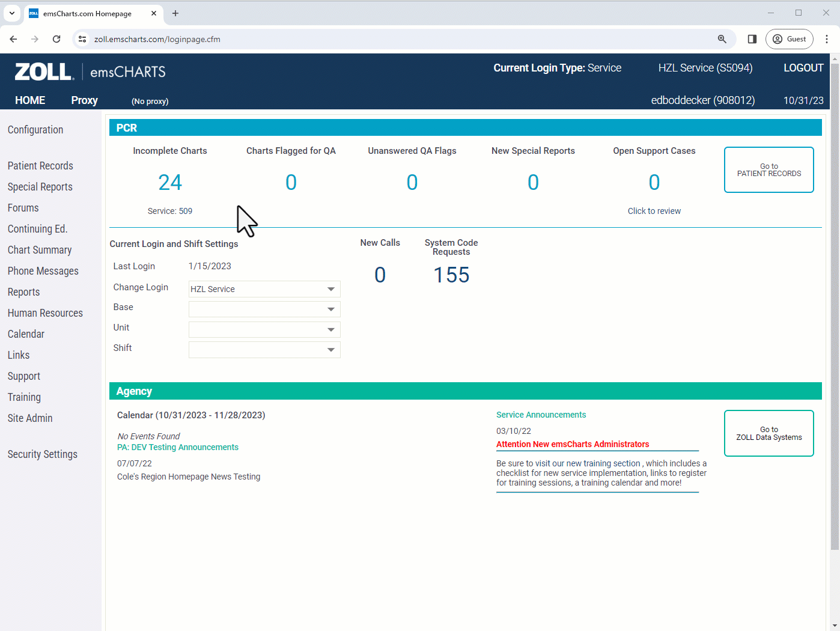The height and width of the screenshot is (631, 840).
Task: Go back with browser back arrow
Action: coord(13,39)
